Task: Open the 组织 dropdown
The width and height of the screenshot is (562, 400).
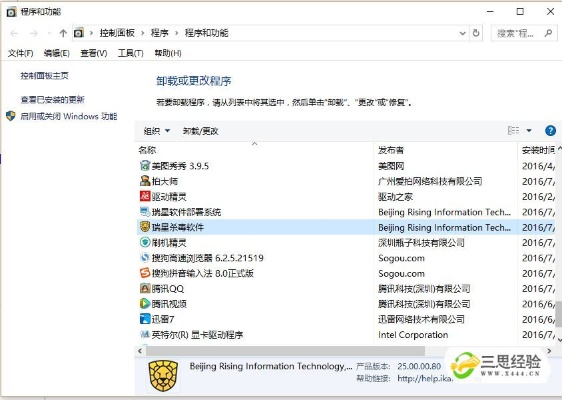Action: pyautogui.click(x=157, y=131)
